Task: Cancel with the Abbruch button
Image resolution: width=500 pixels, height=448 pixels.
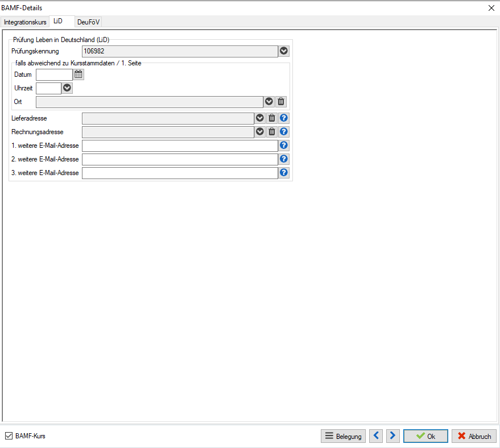Action: tap(474, 436)
